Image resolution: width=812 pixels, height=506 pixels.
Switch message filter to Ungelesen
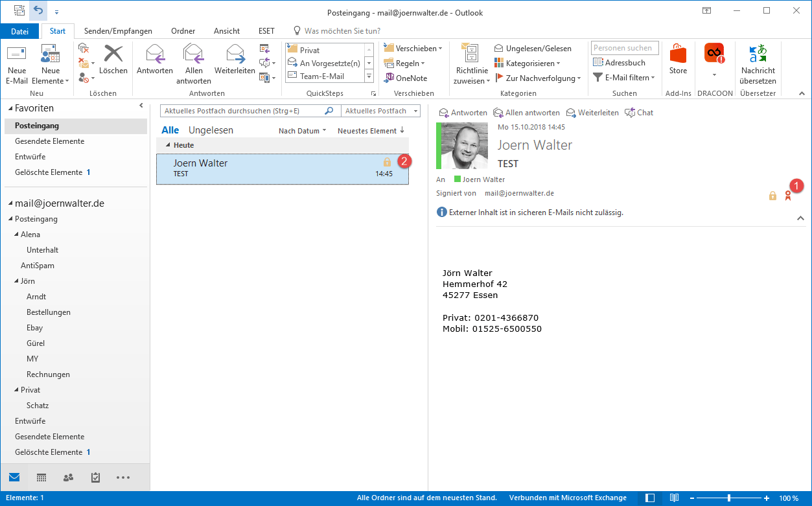tap(211, 130)
